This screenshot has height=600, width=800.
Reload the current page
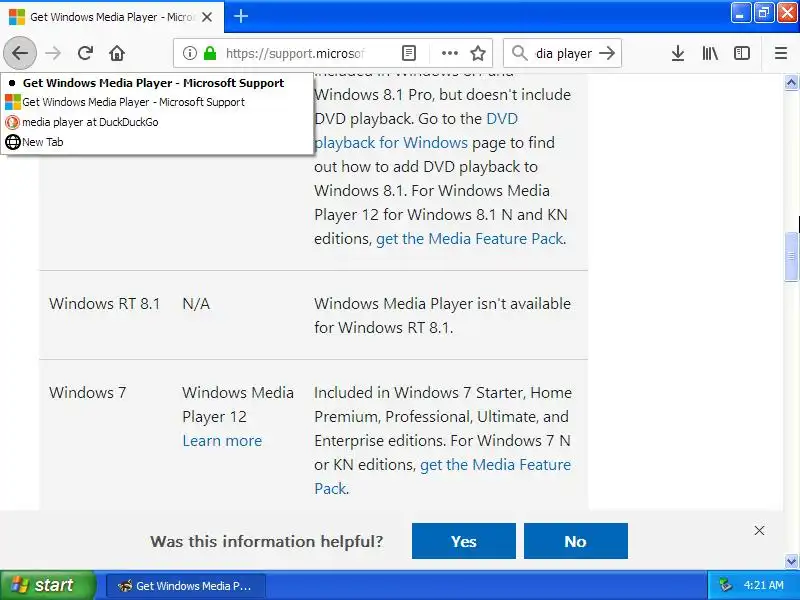(x=85, y=53)
